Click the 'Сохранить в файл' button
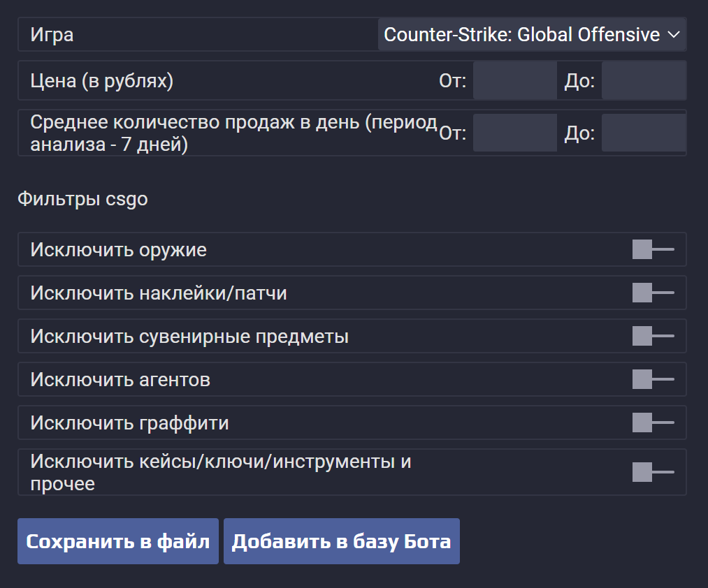708x588 pixels. pyautogui.click(x=118, y=541)
